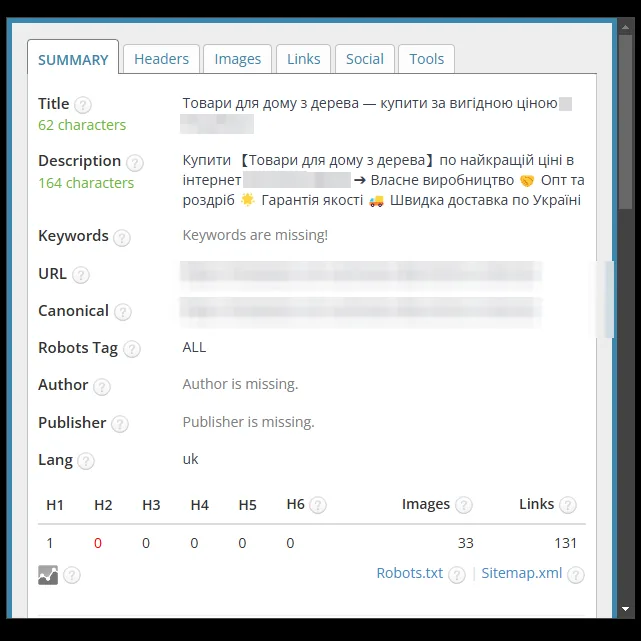Open the Sitemap.xml link
641x641 pixels.
521,573
